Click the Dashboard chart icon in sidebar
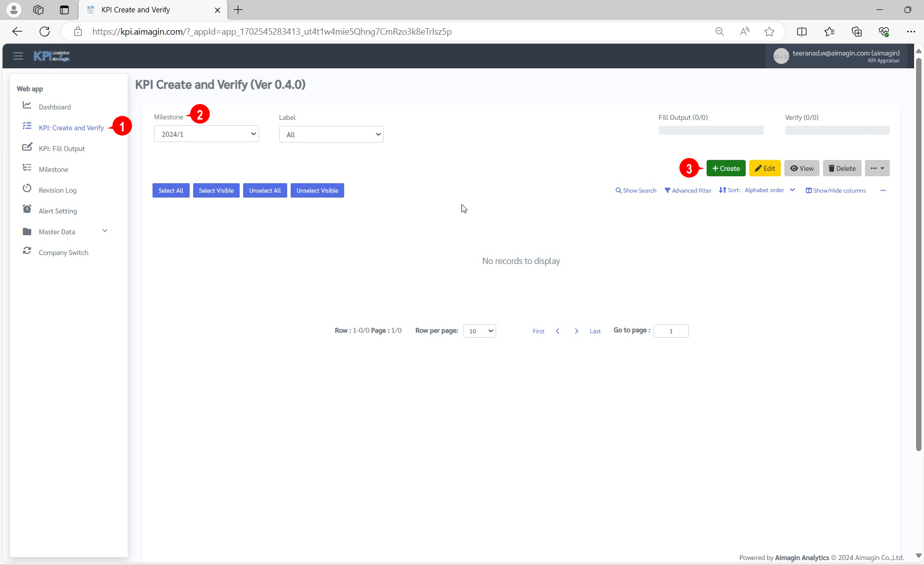The height and width of the screenshot is (565, 924). coord(27,105)
